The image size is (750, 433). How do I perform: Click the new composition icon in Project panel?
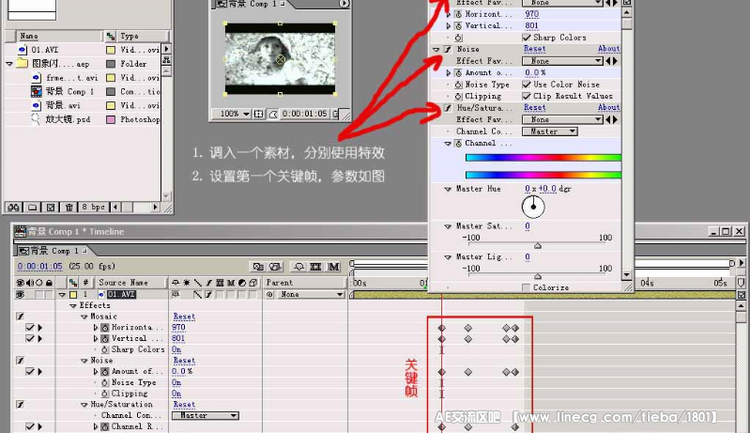50,207
